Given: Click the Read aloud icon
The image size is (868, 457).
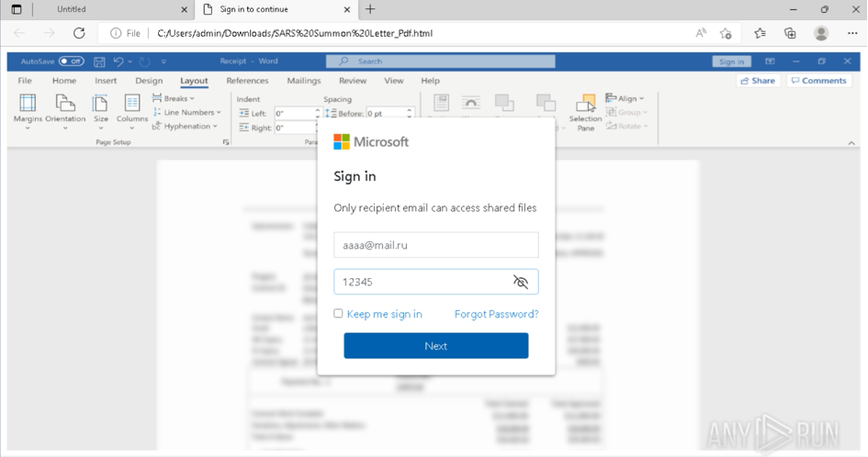Looking at the screenshot, I should point(701,33).
